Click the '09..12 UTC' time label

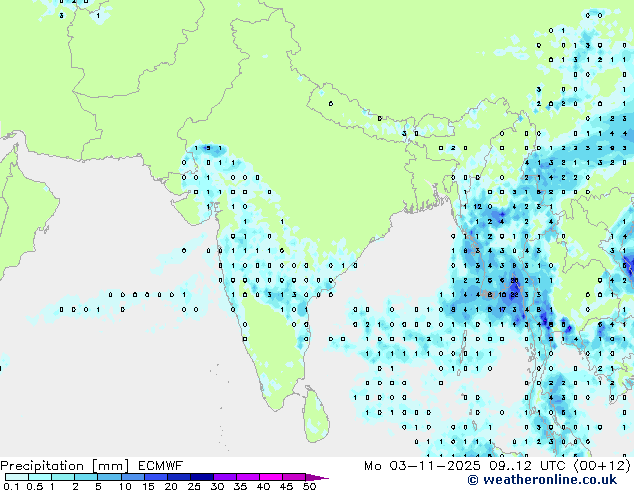click(x=528, y=466)
